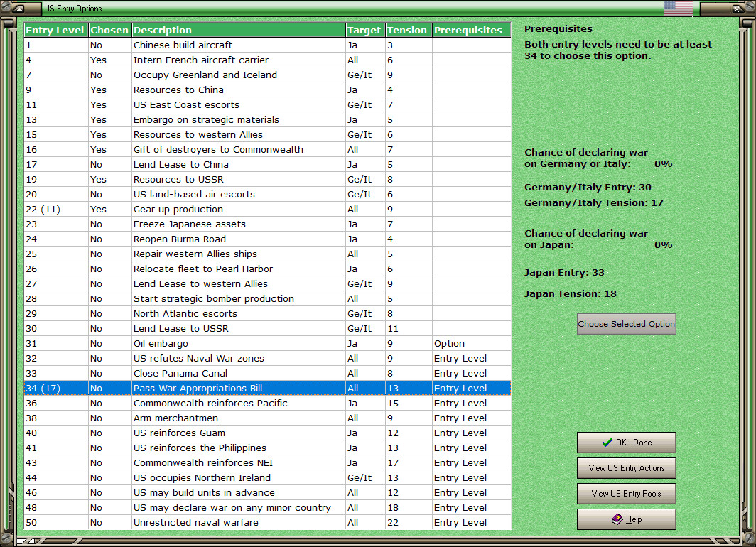Select row 'Intern French aircraft carrier'
The height and width of the screenshot is (547, 756).
coord(268,60)
